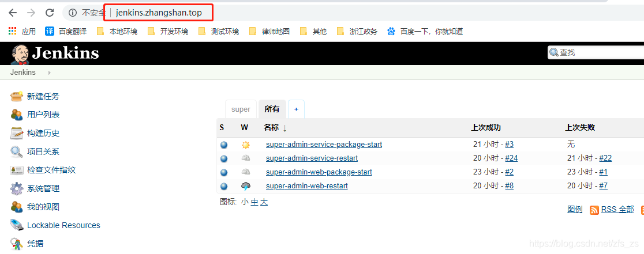The image size is (644, 254).
Task: Click the Jenkins butler logo
Action: click(20, 55)
